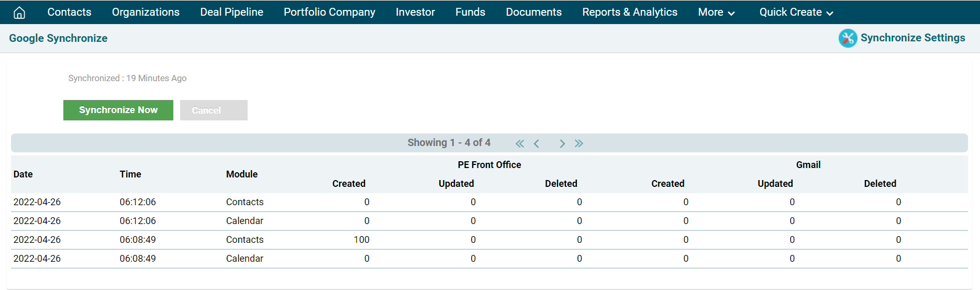Go to previous page of results
Screen dimensions: 980x290
click(537, 143)
